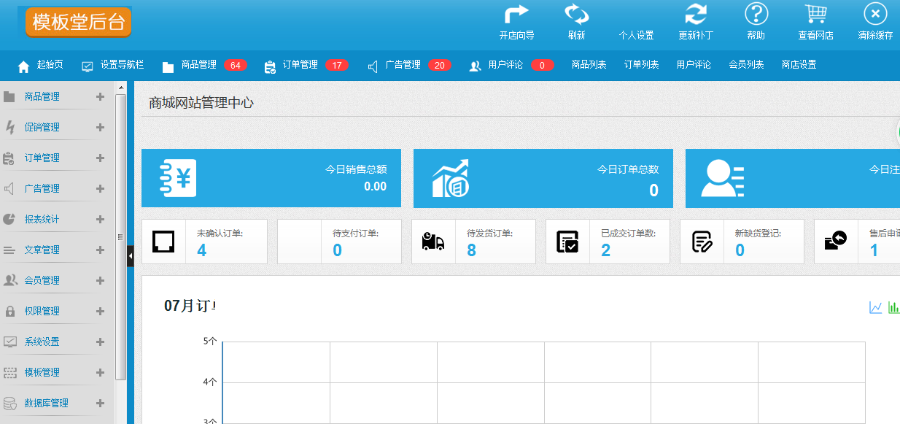Click the line chart view icon
900x424 pixels.
(x=876, y=308)
